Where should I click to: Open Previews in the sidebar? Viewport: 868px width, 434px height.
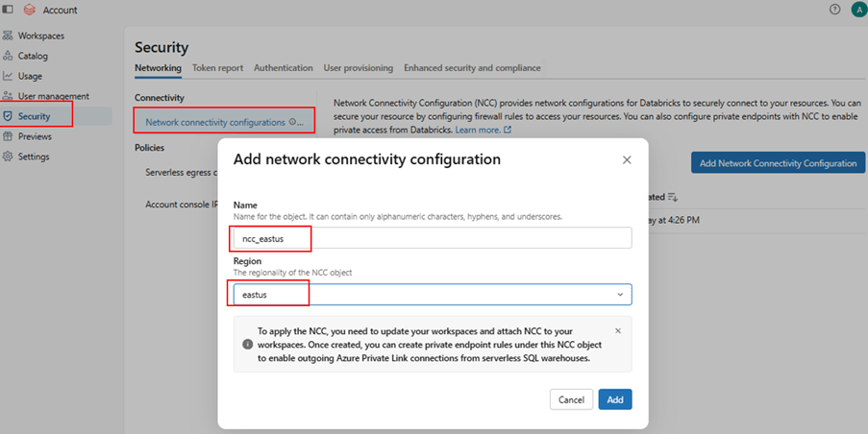(35, 136)
